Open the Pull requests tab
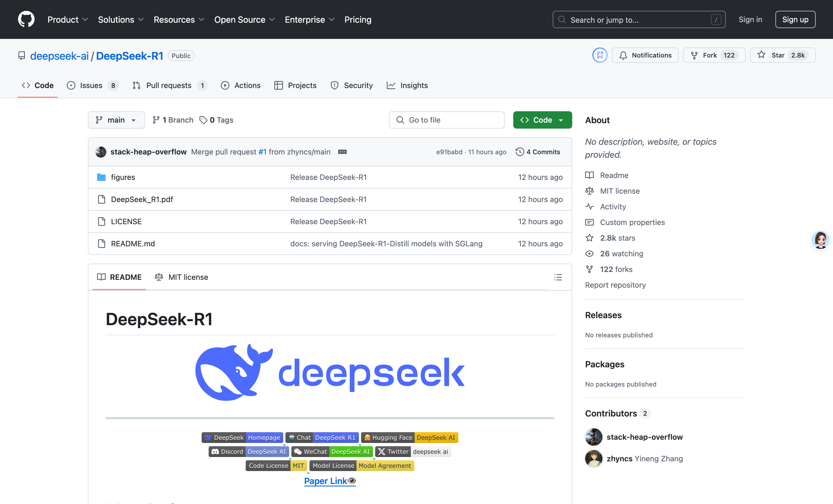Viewport: 833px width, 504px height. (x=170, y=85)
